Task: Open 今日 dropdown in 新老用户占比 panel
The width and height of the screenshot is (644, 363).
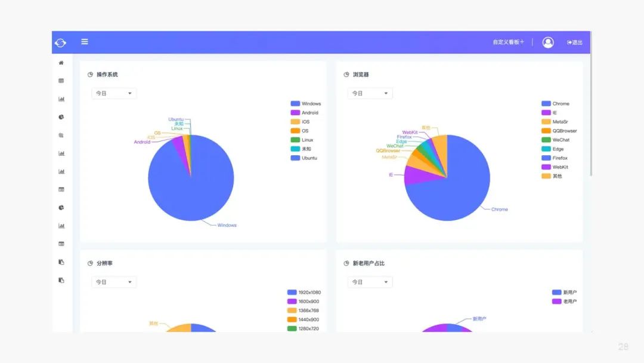Action: click(x=370, y=282)
